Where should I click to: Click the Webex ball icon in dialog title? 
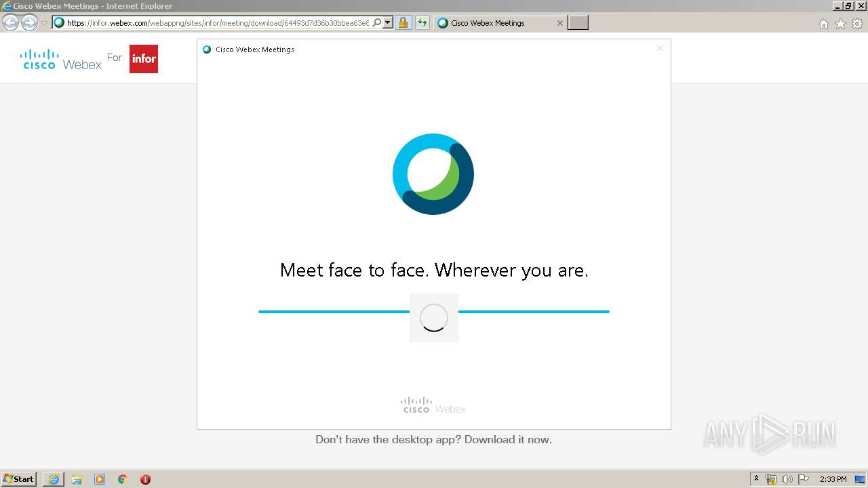coord(207,49)
